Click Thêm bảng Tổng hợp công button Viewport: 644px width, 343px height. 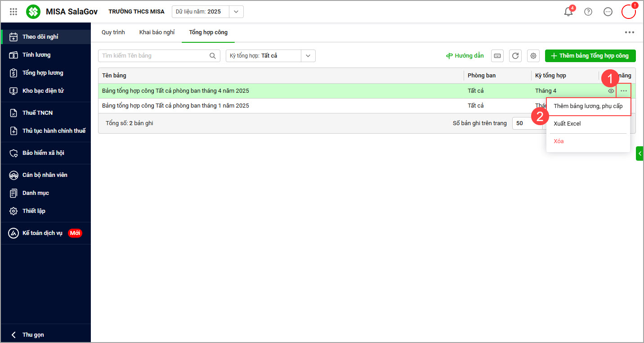tap(590, 56)
